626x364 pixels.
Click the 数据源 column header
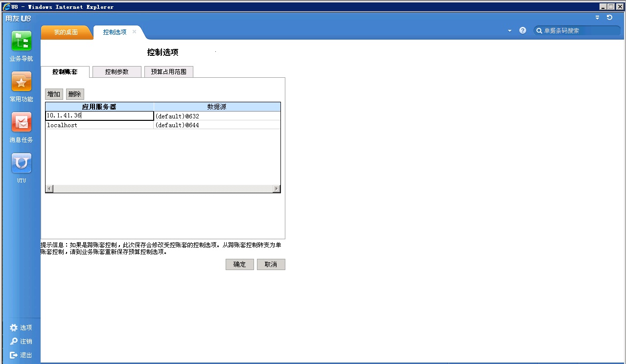[x=217, y=107]
